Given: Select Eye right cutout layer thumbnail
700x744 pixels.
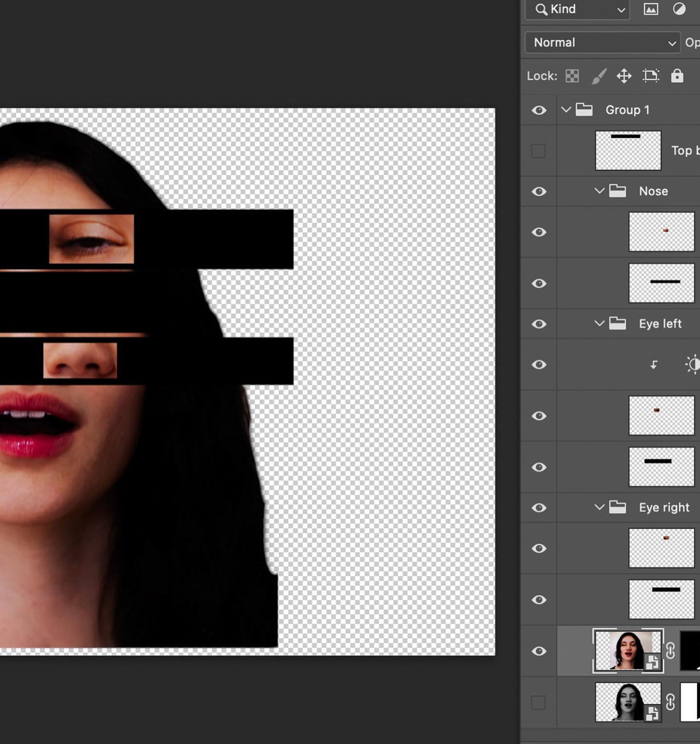Looking at the screenshot, I should [661, 548].
